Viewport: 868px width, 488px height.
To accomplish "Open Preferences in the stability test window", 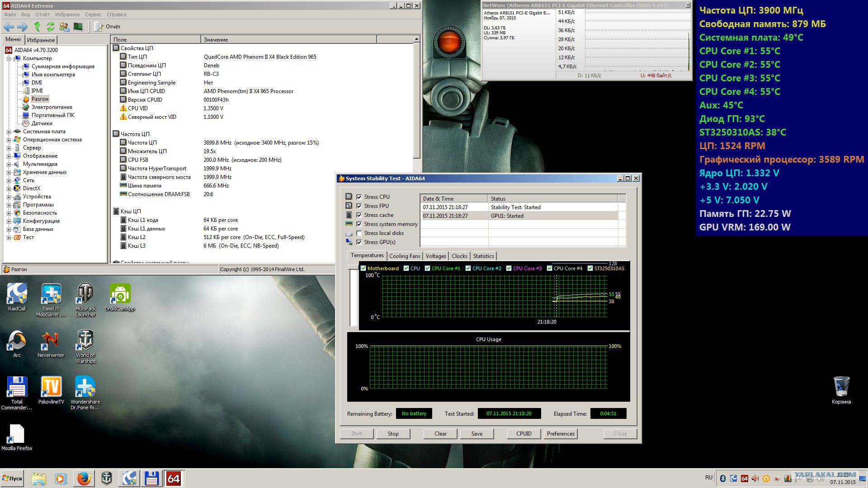I will 561,434.
